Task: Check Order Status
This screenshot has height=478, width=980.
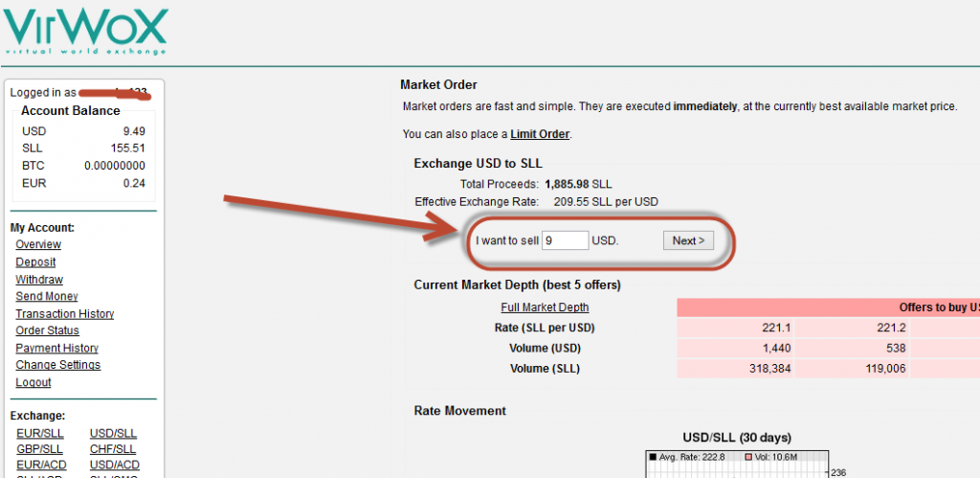Action: (x=48, y=330)
